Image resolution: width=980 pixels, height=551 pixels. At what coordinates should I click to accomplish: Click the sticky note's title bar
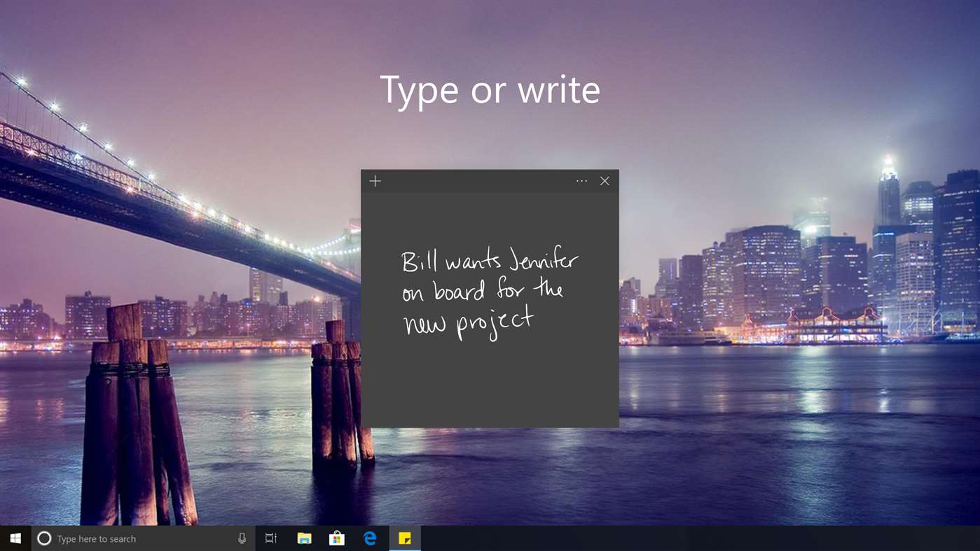coord(476,182)
